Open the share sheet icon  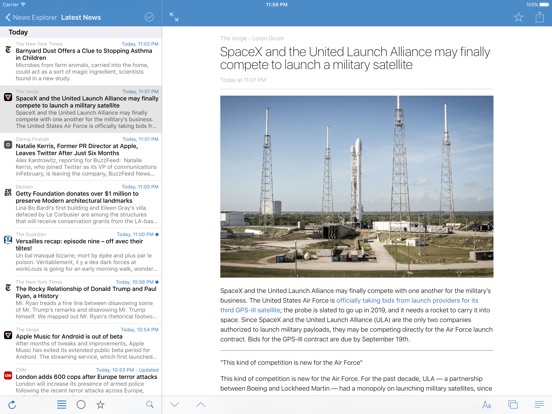(540, 17)
